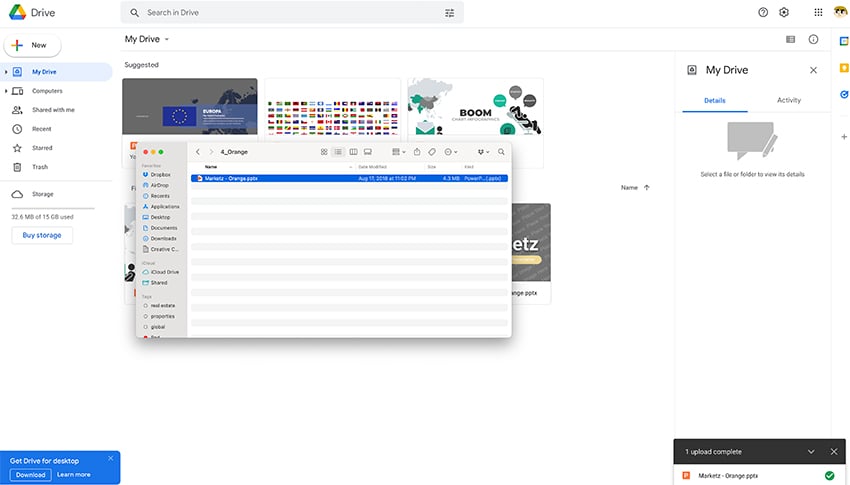
Task: Open Google Calendar from side panel
Action: tap(842, 39)
